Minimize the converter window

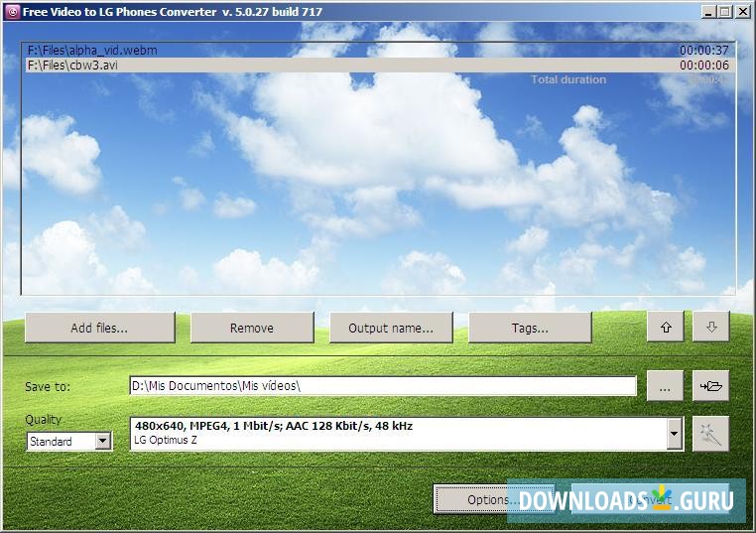click(x=707, y=12)
